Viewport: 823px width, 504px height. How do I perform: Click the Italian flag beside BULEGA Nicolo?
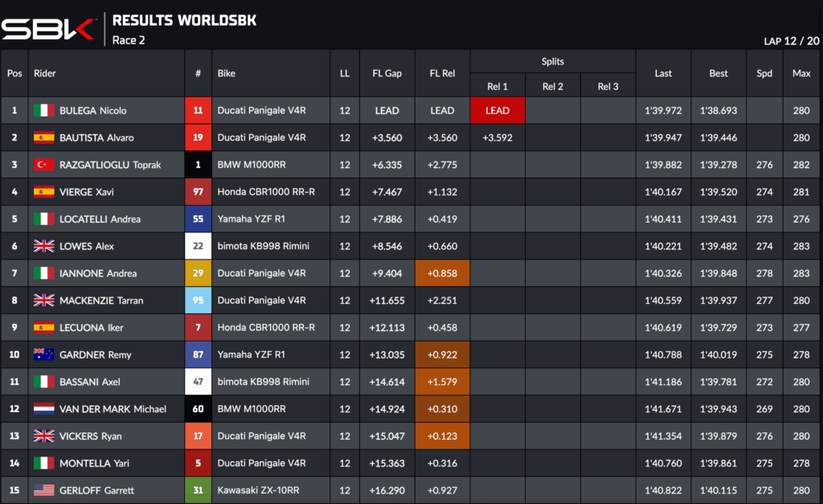43,111
